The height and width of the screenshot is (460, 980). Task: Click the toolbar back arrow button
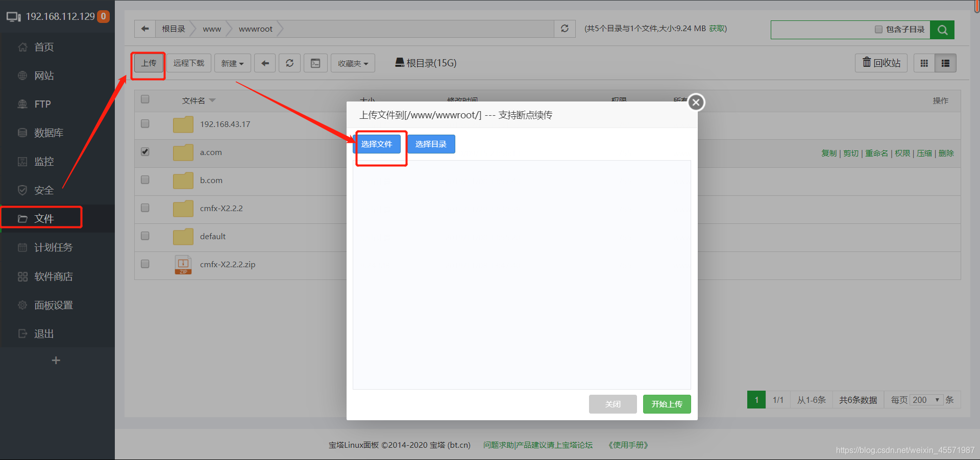(x=265, y=63)
